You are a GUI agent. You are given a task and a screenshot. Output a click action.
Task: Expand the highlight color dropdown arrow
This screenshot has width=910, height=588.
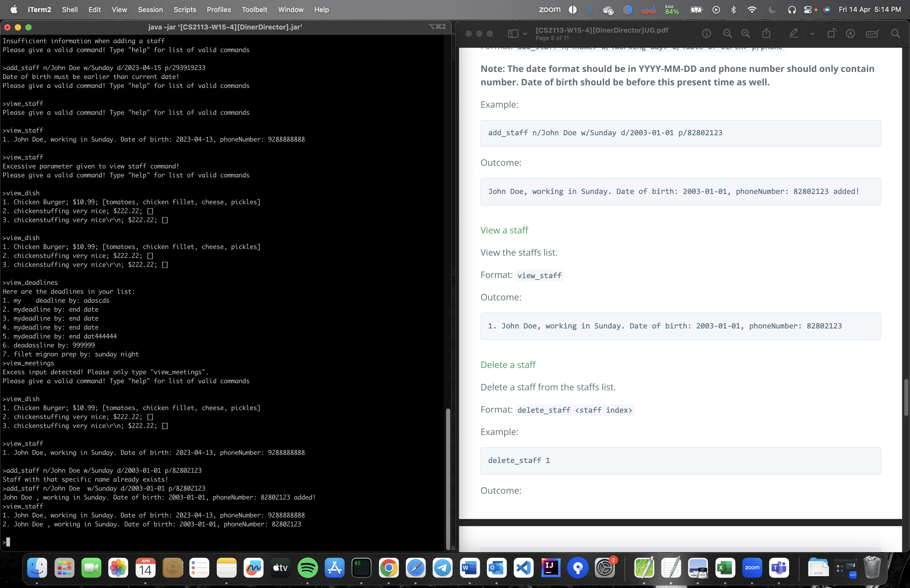pos(812,34)
